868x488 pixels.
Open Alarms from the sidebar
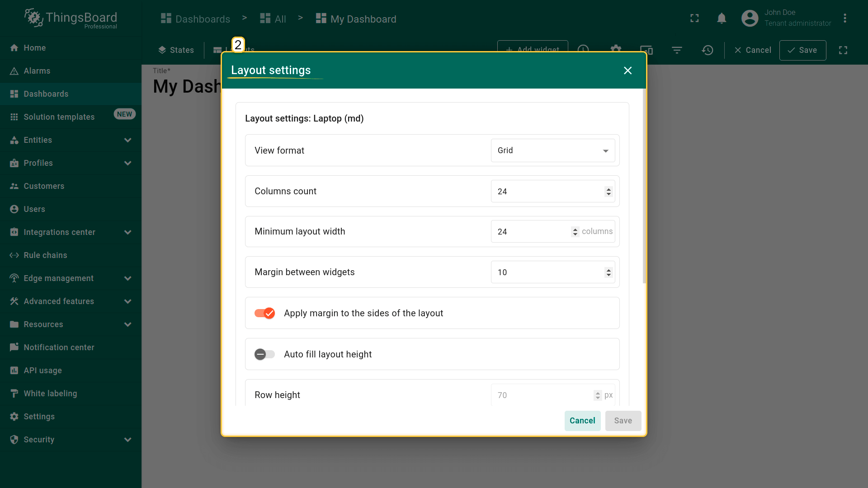click(x=37, y=71)
